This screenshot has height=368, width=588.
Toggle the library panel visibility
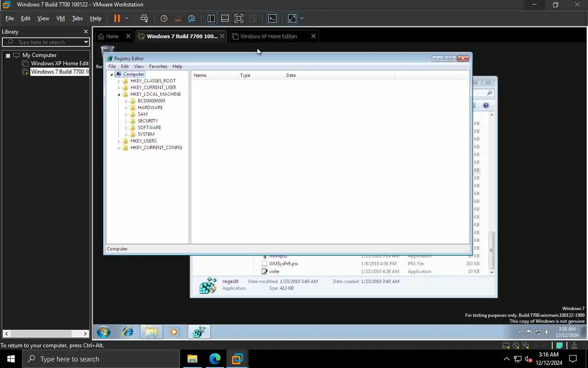pos(211,18)
